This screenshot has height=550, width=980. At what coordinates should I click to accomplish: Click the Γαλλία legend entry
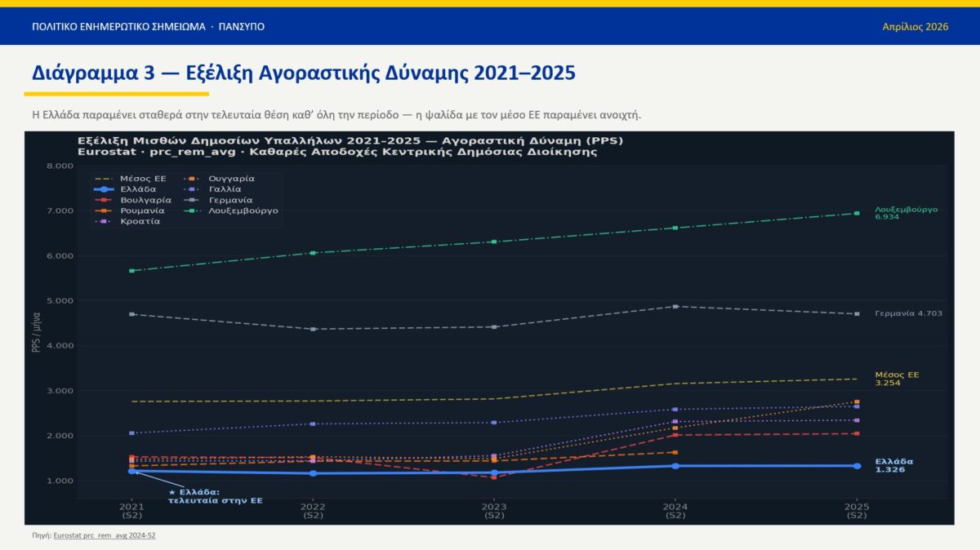[225, 189]
